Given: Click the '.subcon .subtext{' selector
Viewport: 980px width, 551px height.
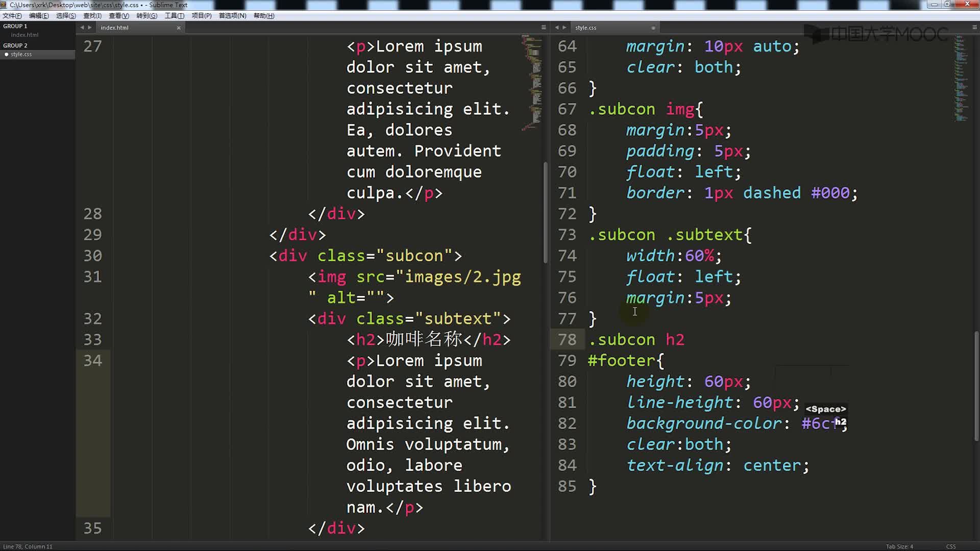Looking at the screenshot, I should (x=670, y=235).
